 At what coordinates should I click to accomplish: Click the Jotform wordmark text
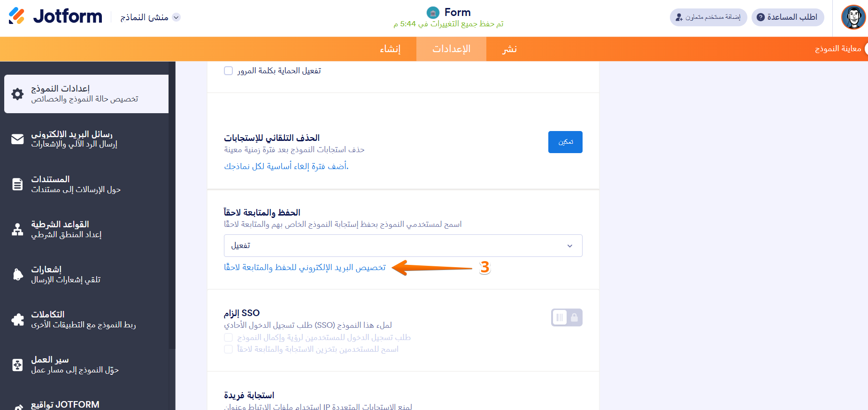click(x=68, y=16)
